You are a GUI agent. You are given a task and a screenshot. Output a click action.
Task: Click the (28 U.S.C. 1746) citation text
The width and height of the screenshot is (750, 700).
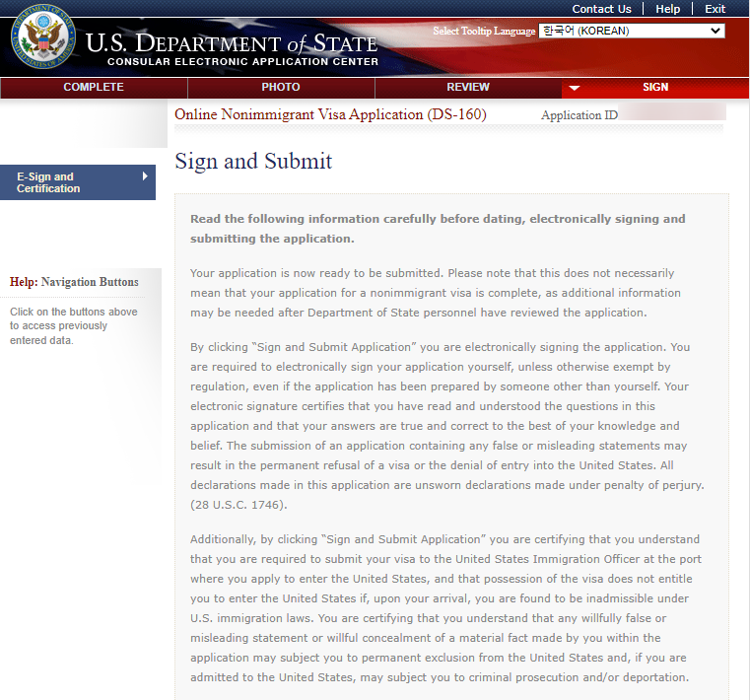pos(239,505)
